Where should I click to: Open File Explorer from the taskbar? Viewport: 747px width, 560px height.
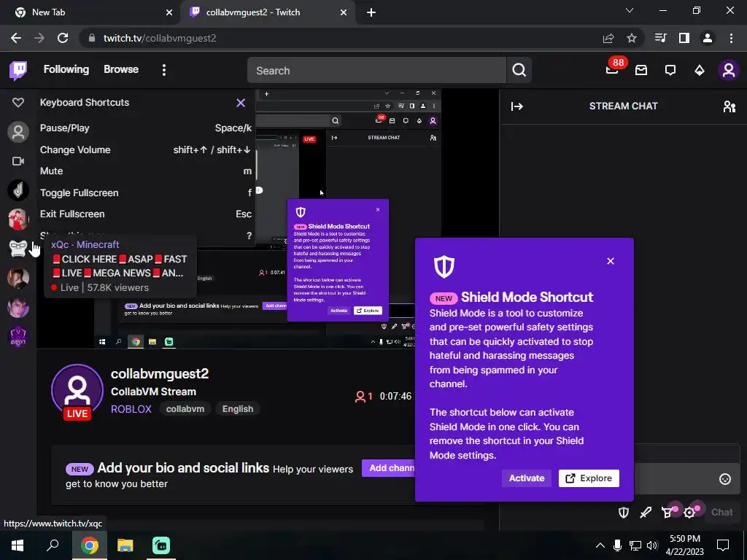[125, 545]
